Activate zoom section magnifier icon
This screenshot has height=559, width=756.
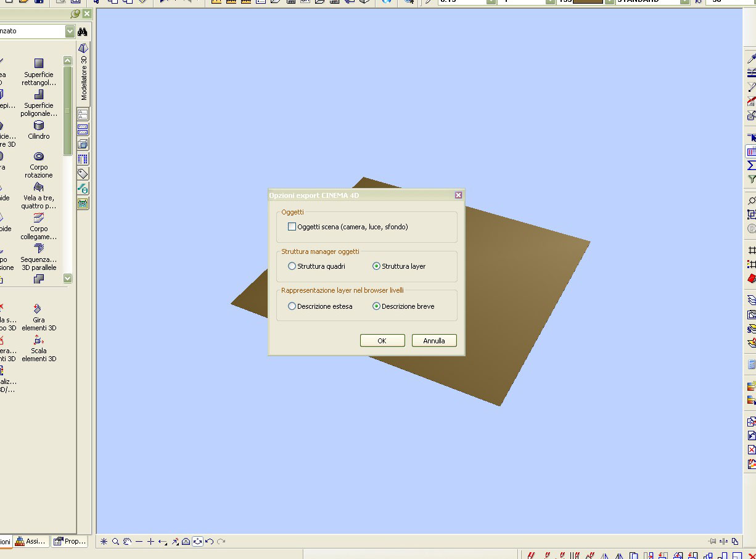(x=115, y=542)
